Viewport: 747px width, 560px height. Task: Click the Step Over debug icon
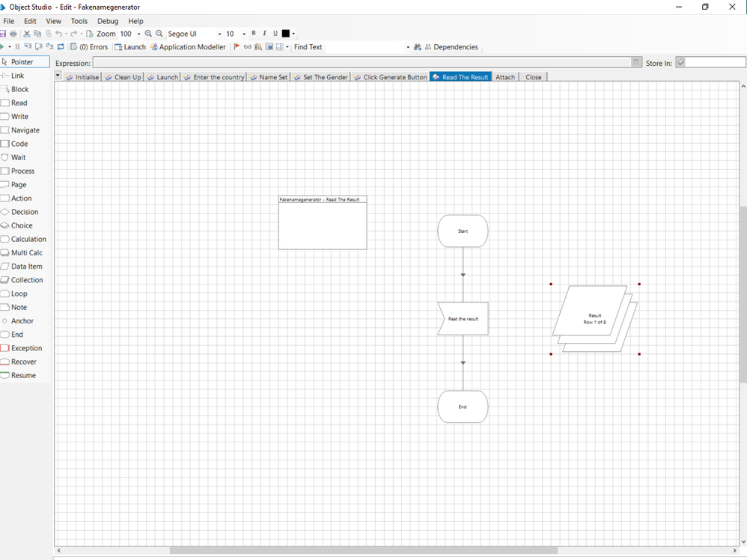coord(39,46)
